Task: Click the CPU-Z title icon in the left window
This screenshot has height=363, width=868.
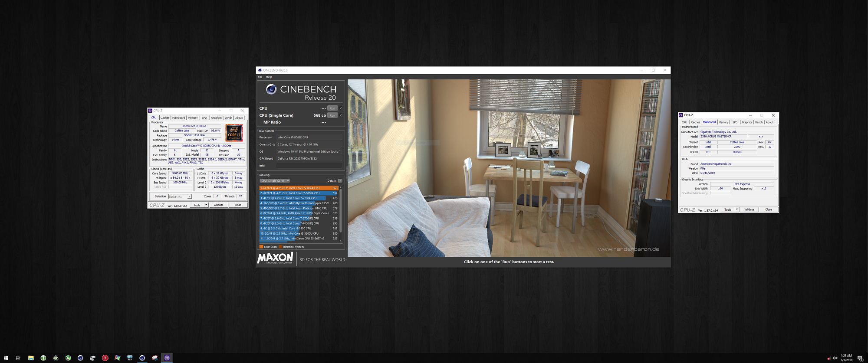Action: coord(150,111)
